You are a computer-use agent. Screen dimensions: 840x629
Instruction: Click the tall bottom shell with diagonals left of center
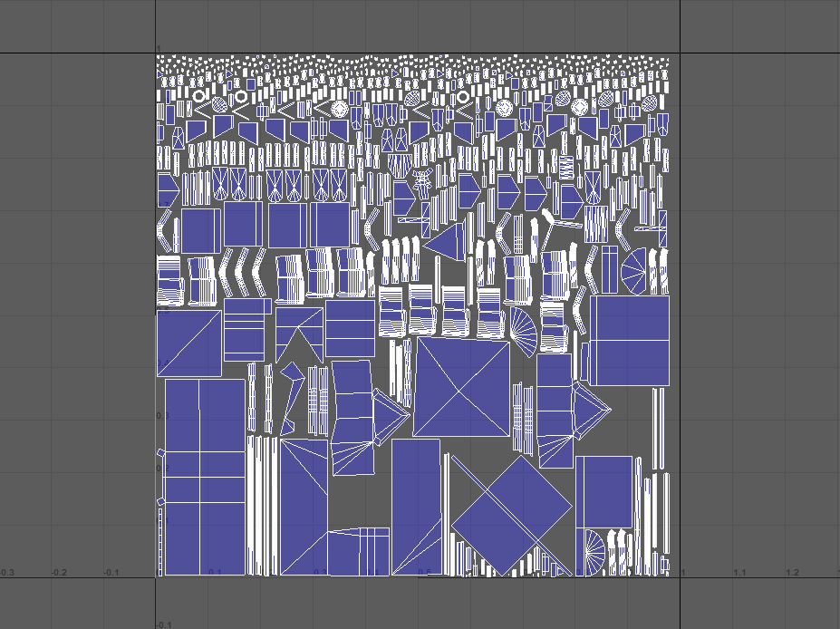point(303,507)
